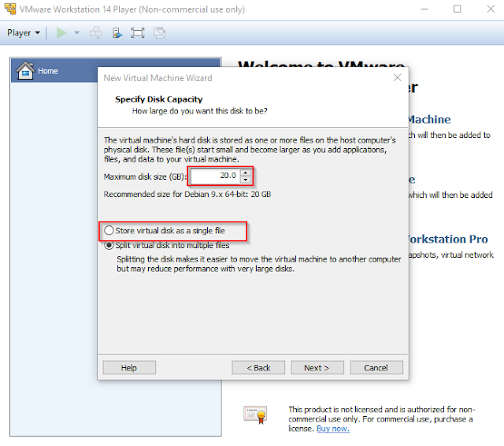Click the Unity mode toolbar icon
The height and width of the screenshot is (446, 504).
pyautogui.click(x=159, y=33)
